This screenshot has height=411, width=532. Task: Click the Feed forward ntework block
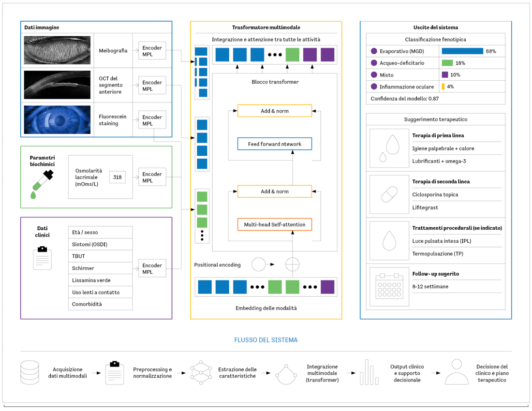275,144
